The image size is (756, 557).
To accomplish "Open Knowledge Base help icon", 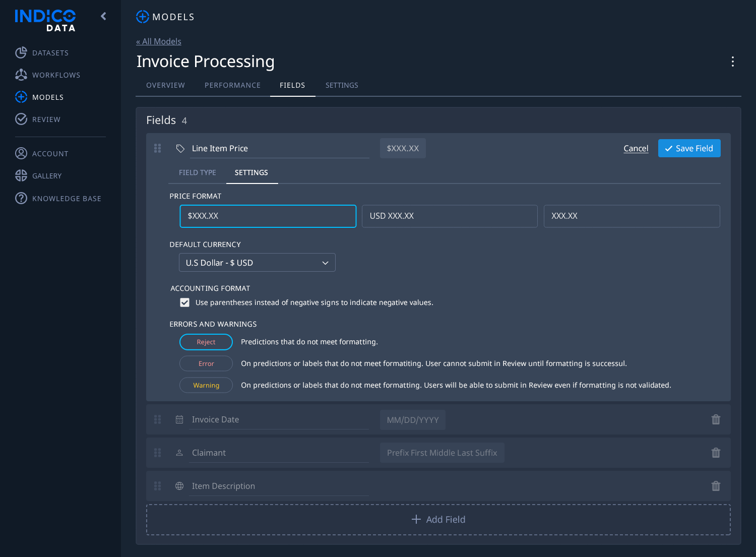I will click(x=21, y=198).
